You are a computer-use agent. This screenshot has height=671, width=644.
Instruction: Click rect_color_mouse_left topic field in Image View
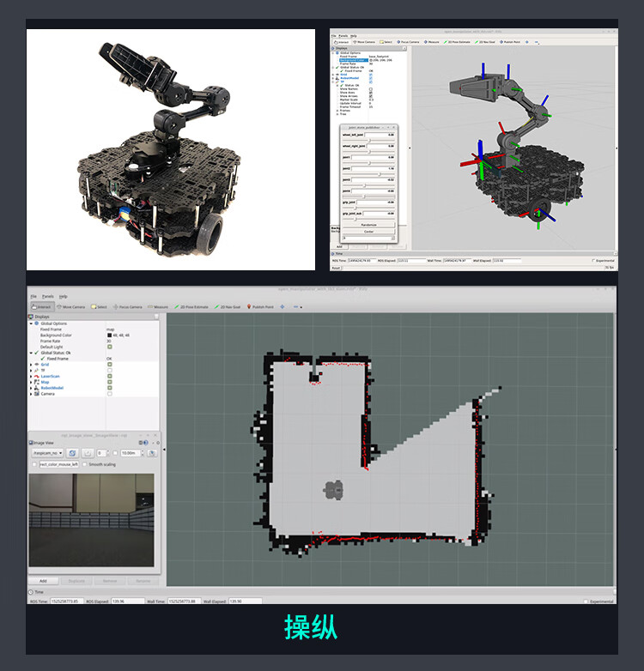pyautogui.click(x=59, y=464)
